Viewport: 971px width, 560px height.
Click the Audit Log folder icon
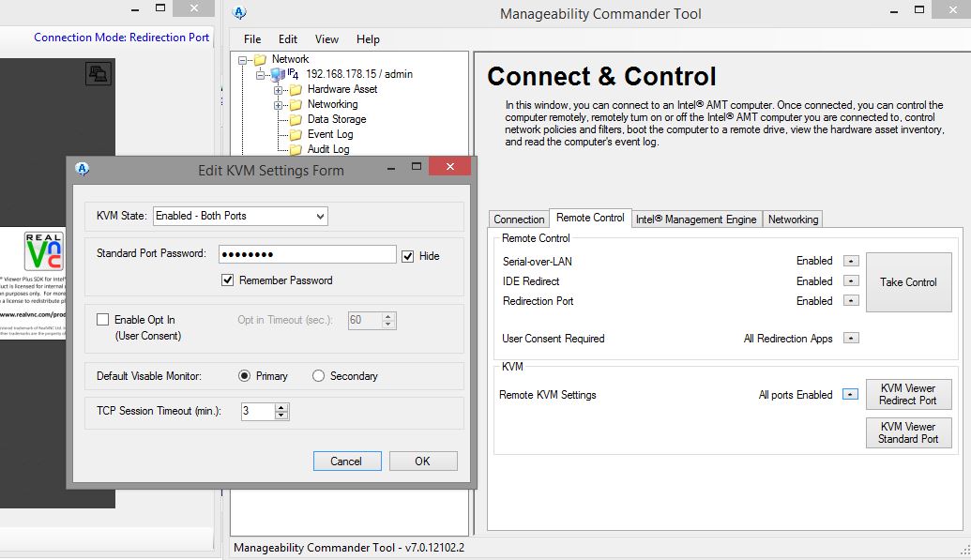pos(296,149)
